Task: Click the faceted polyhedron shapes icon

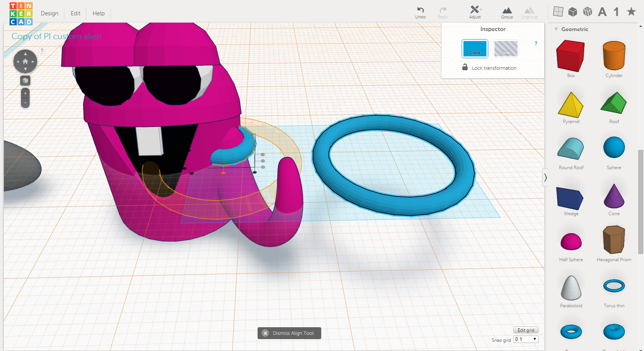Action: [588, 12]
